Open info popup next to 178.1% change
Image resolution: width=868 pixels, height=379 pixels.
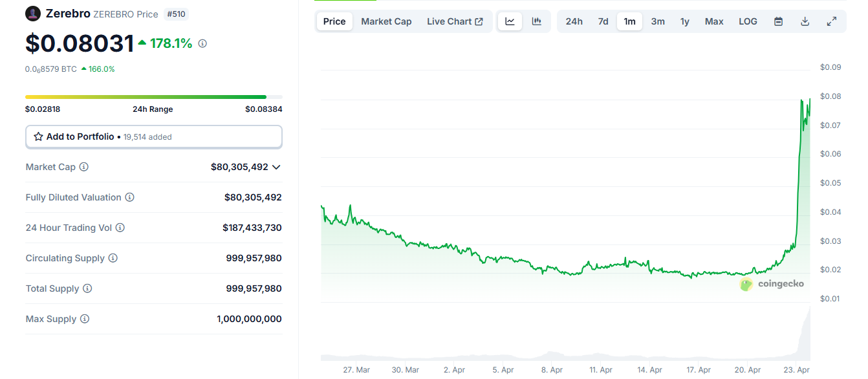click(202, 43)
